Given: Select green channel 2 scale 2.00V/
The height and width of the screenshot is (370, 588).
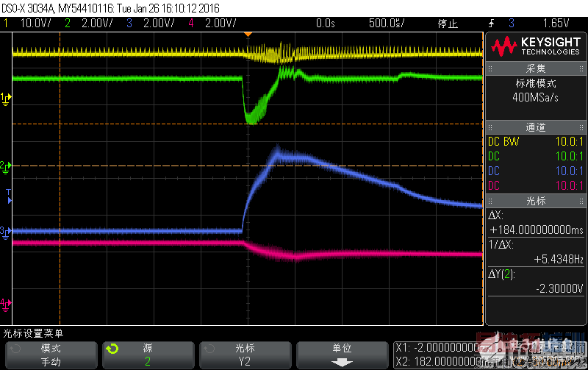Looking at the screenshot, I should 97,24.
